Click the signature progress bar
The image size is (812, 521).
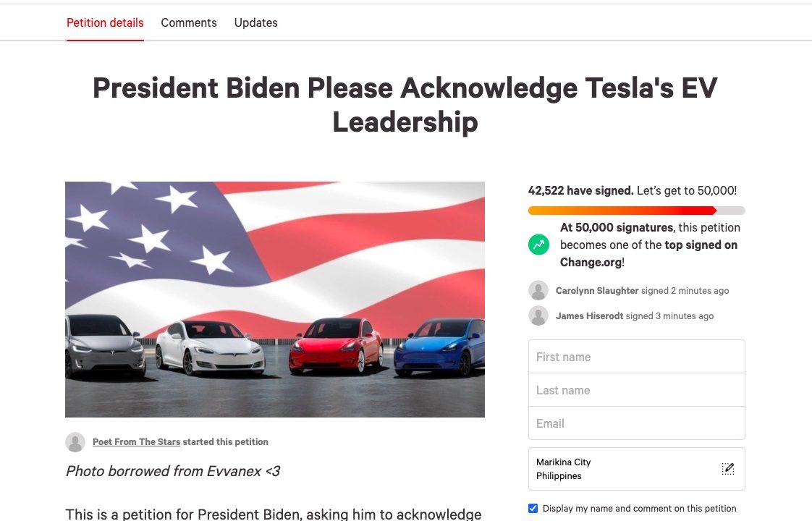[x=636, y=211]
